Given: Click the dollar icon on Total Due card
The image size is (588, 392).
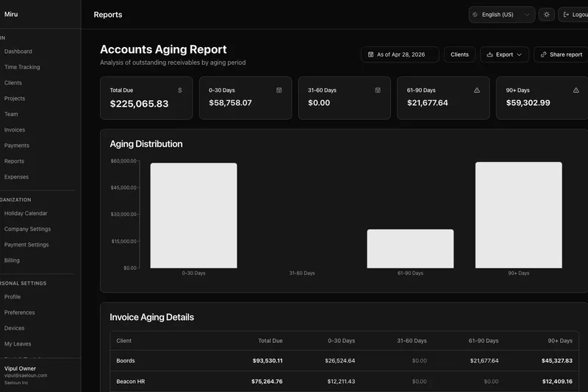Looking at the screenshot, I should pyautogui.click(x=179, y=90).
